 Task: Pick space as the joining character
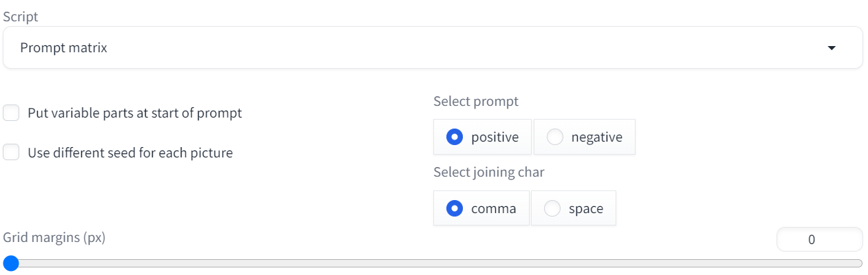[x=552, y=208]
